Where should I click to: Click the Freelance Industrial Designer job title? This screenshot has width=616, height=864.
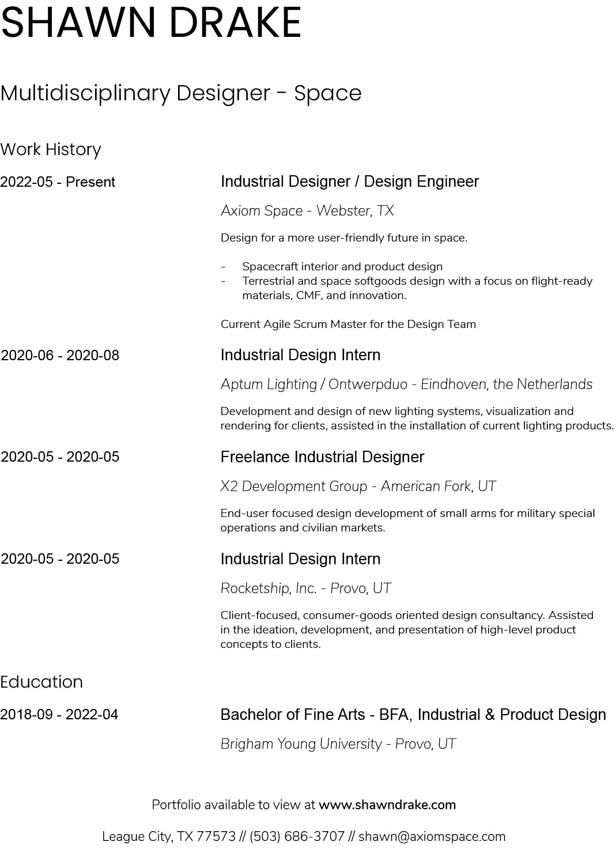click(x=322, y=457)
